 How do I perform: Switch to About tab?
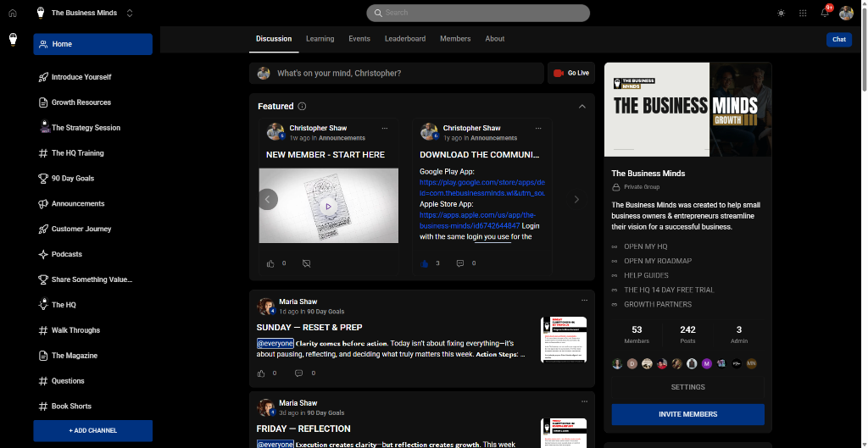tap(494, 39)
